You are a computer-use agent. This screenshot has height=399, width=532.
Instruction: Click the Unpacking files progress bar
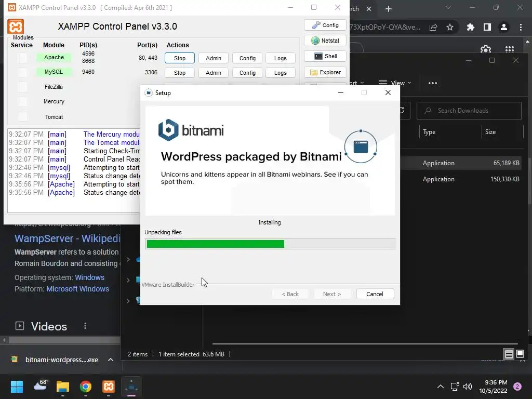coord(270,244)
